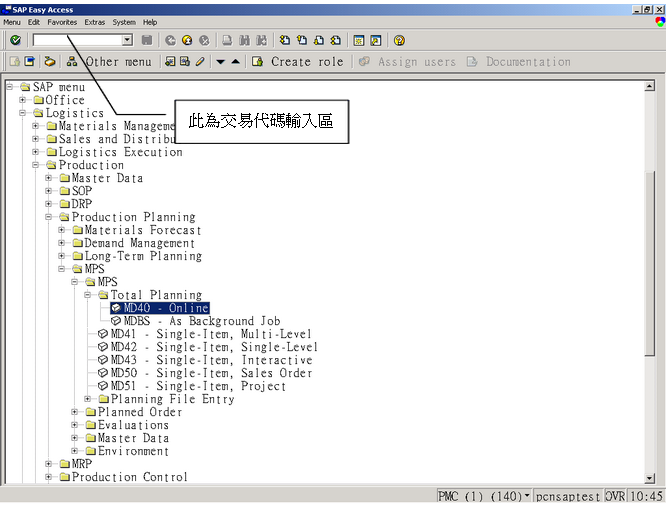Select MD40 - Online transaction
Image resolution: width=666 pixels, height=506 pixels.
click(160, 308)
